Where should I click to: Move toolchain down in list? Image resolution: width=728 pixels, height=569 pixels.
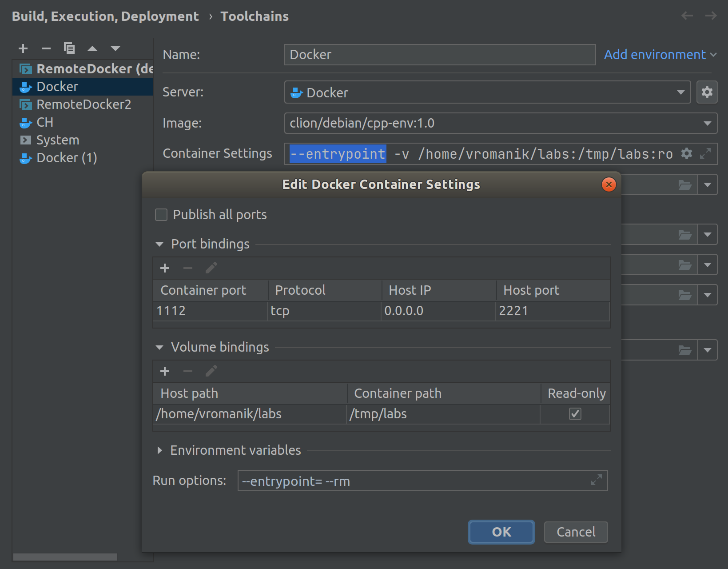[x=115, y=48]
